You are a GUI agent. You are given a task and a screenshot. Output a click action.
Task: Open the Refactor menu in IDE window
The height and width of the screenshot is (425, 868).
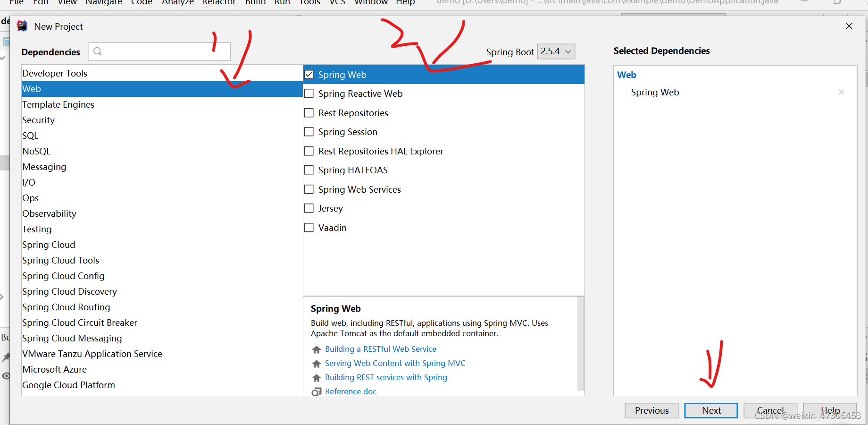pyautogui.click(x=218, y=2)
